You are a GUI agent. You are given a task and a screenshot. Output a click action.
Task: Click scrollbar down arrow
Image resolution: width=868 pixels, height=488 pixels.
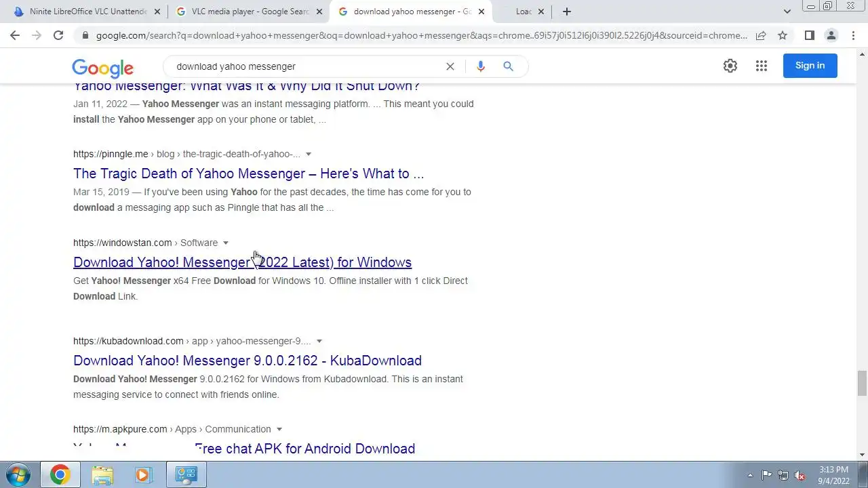click(x=862, y=455)
